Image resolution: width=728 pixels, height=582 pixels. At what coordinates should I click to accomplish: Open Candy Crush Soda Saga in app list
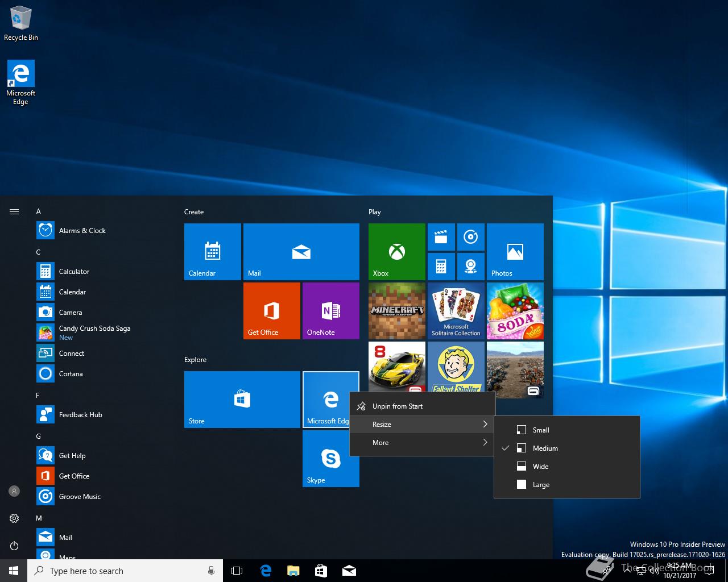tap(102, 332)
